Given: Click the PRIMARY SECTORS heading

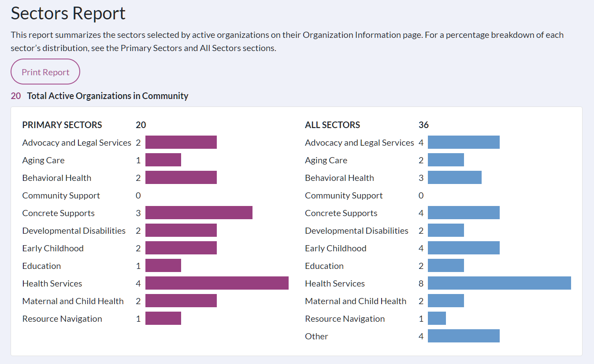Looking at the screenshot, I should click(62, 125).
